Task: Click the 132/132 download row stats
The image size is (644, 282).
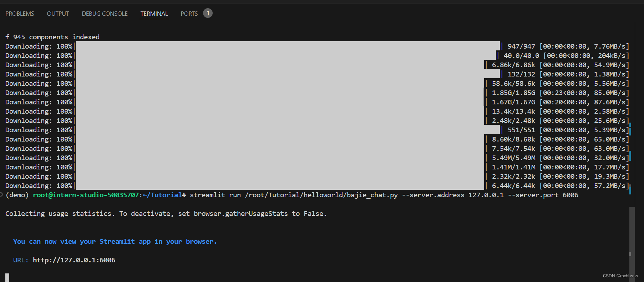Action: coord(568,74)
